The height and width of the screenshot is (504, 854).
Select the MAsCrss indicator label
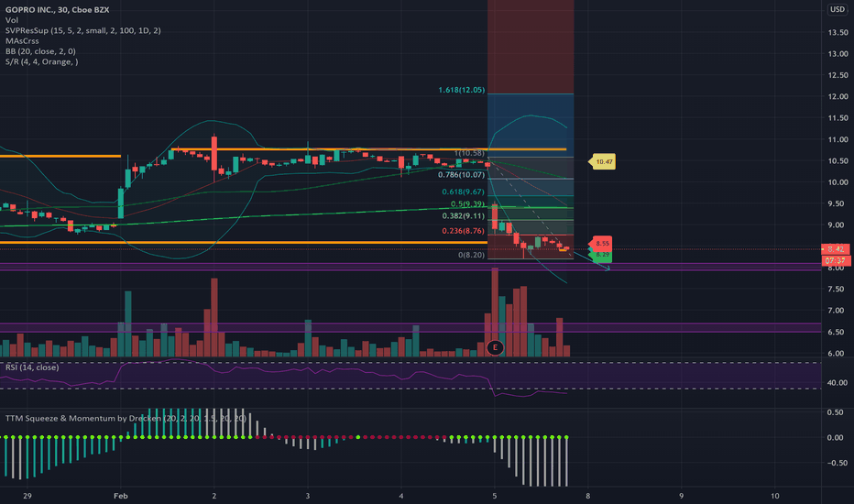(22, 41)
